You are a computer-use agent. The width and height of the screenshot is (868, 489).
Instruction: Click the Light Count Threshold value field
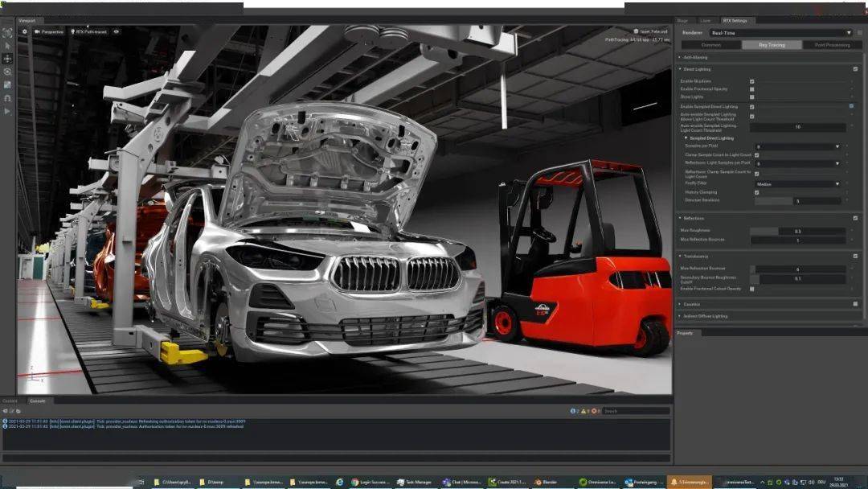tap(798, 127)
